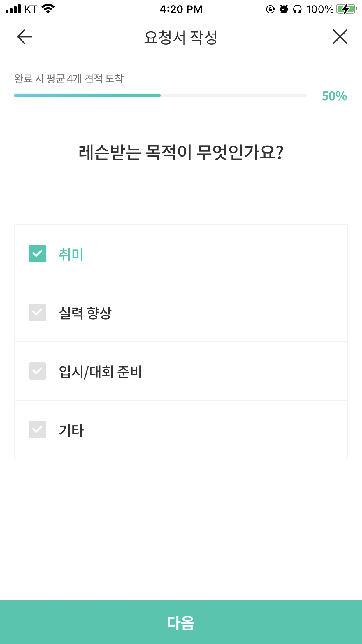Select the 입시/대회 준비 option label
The width and height of the screenshot is (362, 644).
click(x=100, y=372)
